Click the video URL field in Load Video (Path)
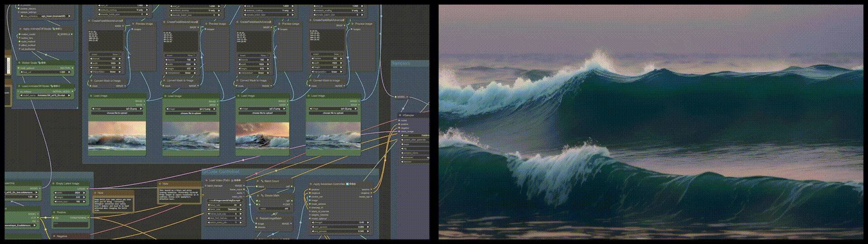The height and width of the screenshot is (244, 868). click(224, 201)
